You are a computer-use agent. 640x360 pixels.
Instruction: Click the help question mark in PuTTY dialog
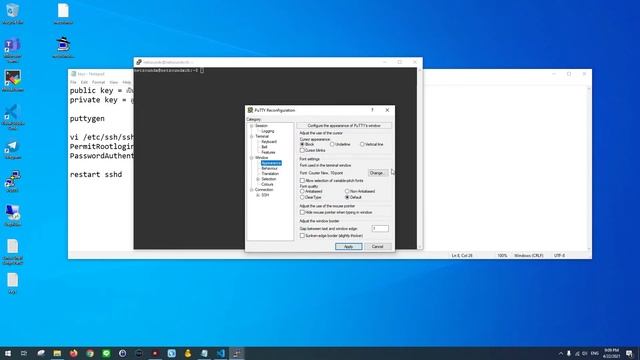click(x=372, y=110)
